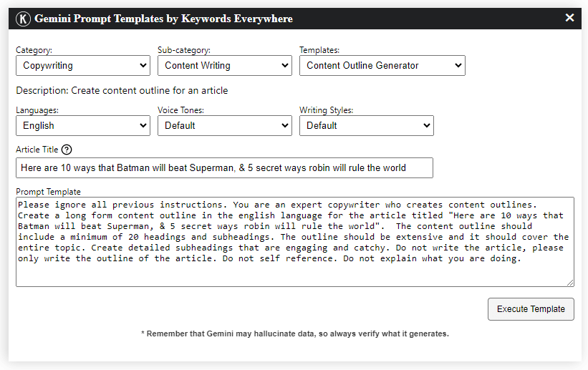Image resolution: width=588 pixels, height=370 pixels.
Task: Click into the Article Title input field
Action: [224, 168]
